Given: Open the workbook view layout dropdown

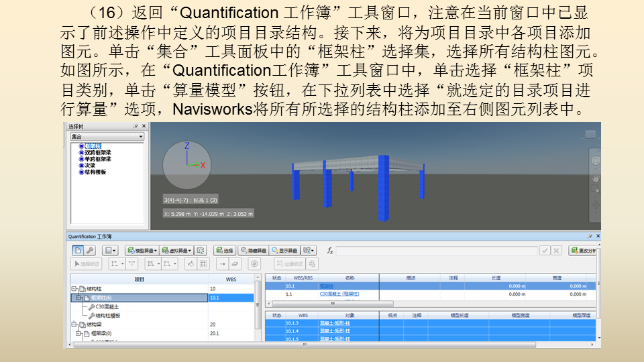Looking at the screenshot, I should [x=109, y=250].
